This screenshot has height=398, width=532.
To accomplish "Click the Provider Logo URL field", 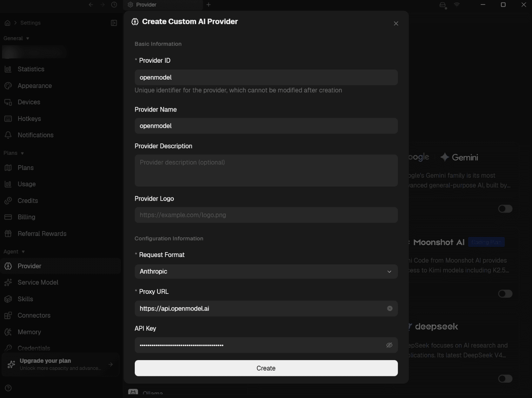I will [x=266, y=215].
